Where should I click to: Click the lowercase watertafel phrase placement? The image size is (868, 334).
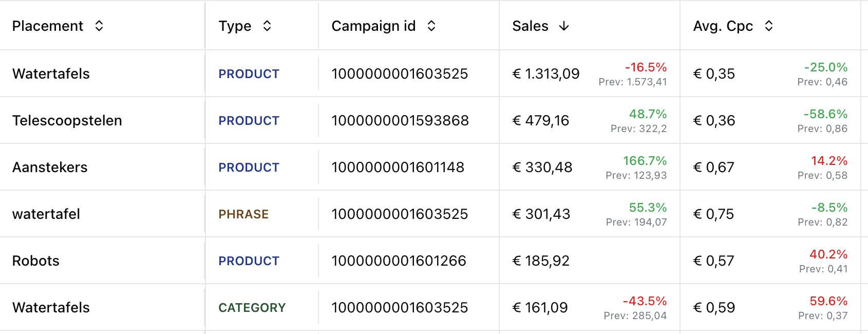[46, 214]
